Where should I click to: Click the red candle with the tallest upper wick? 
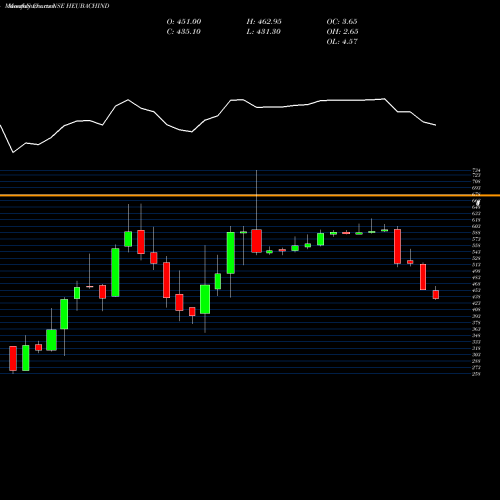pyautogui.click(x=256, y=241)
